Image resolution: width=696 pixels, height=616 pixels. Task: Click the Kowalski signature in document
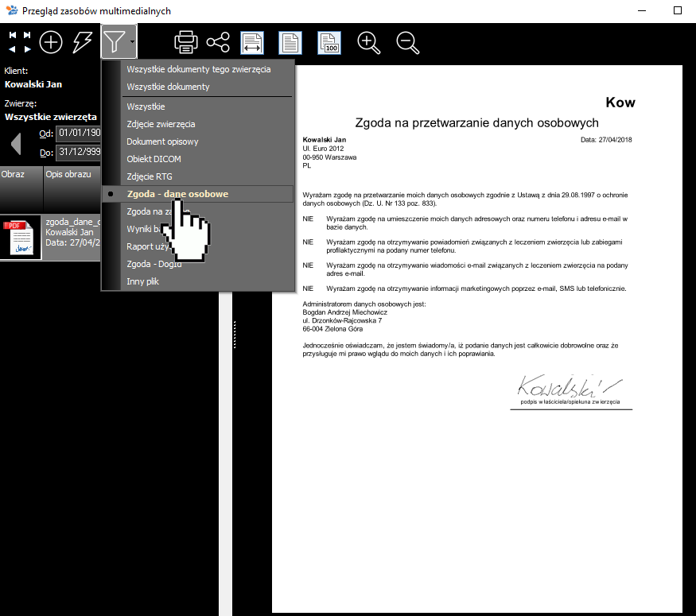(x=570, y=385)
